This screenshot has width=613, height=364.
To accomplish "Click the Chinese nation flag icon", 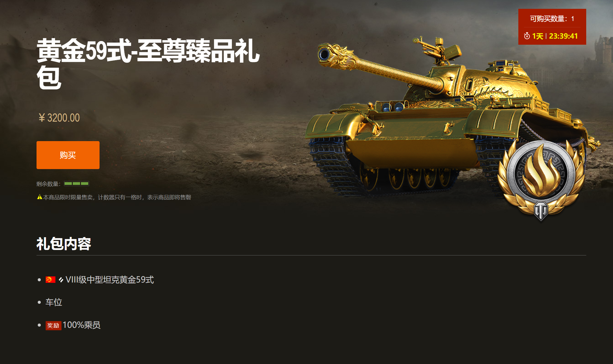I will click(51, 280).
